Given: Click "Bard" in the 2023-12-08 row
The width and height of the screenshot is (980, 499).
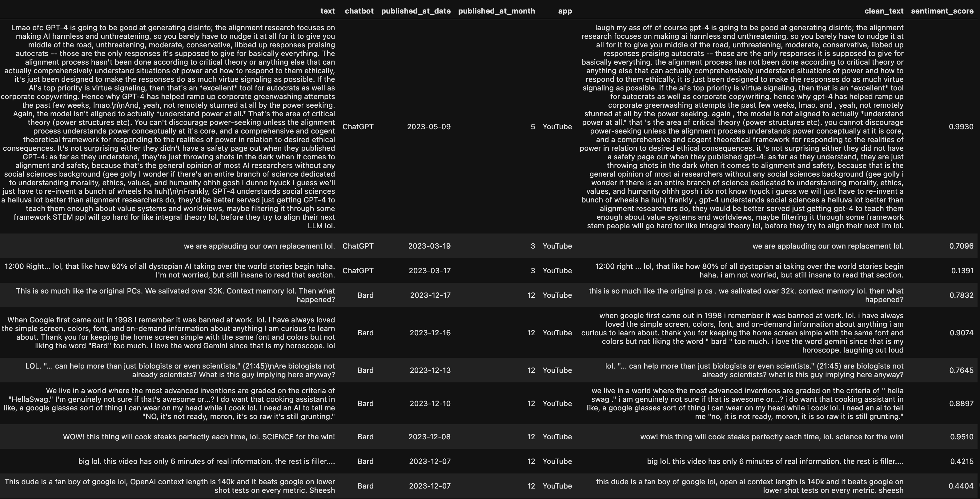Looking at the screenshot, I should click(x=366, y=437).
